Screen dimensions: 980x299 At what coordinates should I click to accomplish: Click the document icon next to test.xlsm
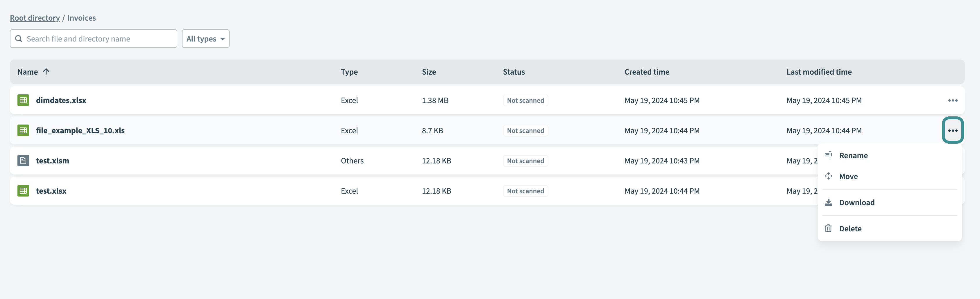(23, 160)
